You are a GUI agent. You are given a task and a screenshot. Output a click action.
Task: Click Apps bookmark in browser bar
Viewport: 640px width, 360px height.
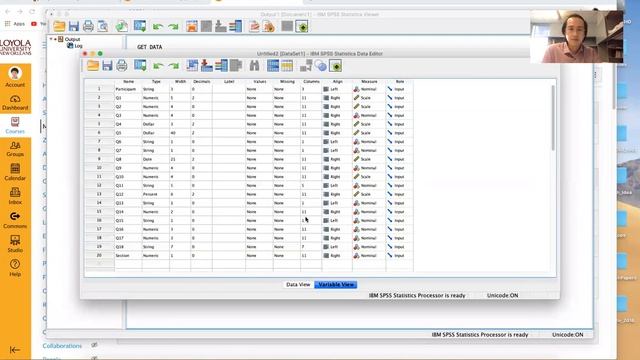click(15, 24)
